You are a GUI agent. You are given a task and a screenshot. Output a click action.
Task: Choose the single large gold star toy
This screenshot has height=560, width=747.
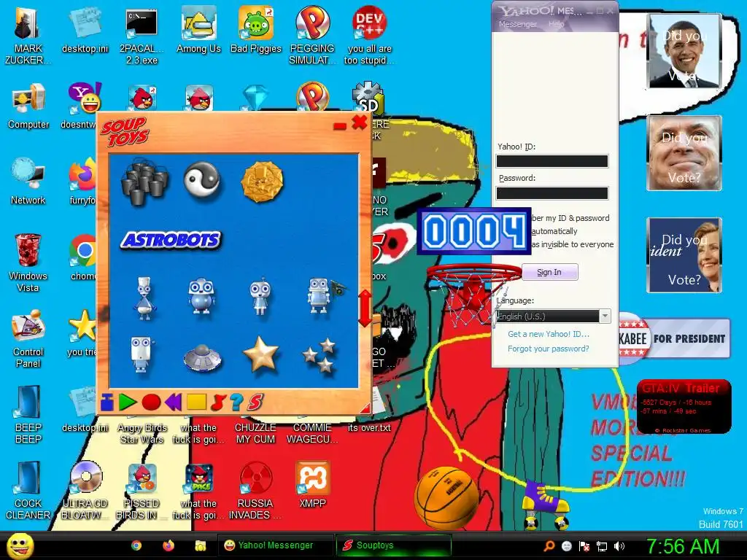point(260,354)
